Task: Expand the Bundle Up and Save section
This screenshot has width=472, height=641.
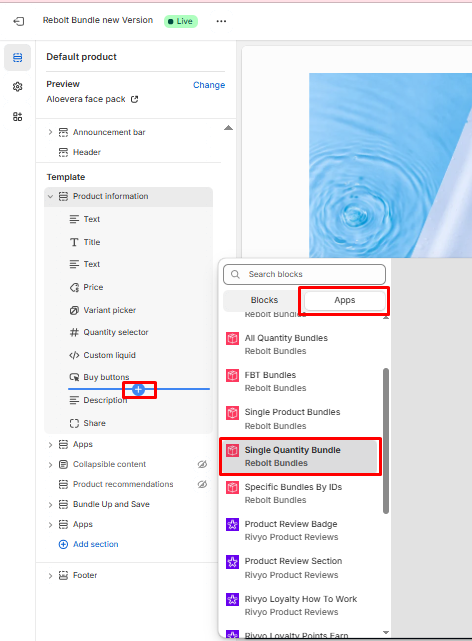Action: (50, 505)
